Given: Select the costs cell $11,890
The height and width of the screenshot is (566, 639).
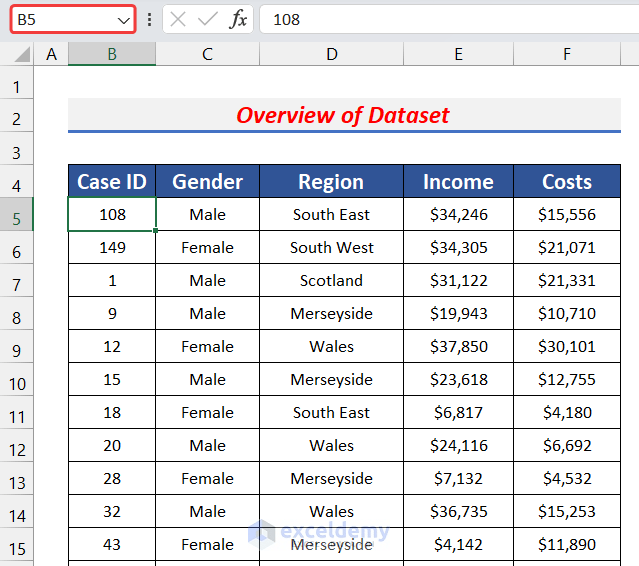Looking at the screenshot, I should (567, 544).
